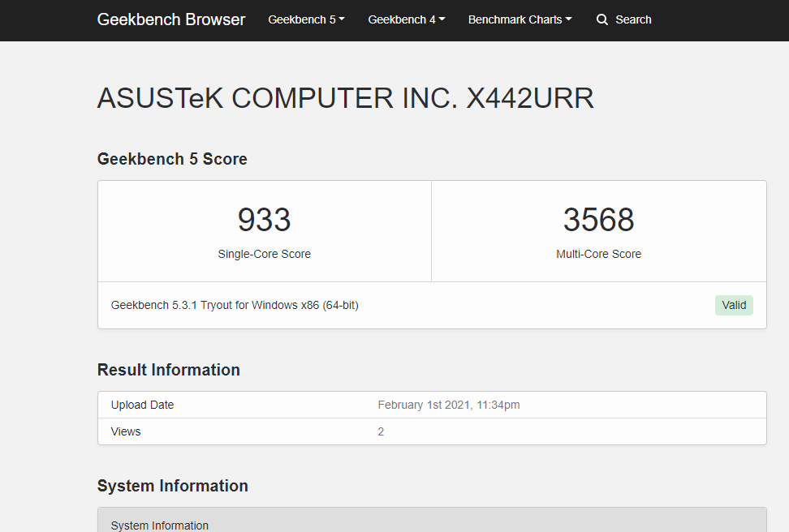Click the Geekbench 5.3.1 Tryout version text

coord(235,305)
